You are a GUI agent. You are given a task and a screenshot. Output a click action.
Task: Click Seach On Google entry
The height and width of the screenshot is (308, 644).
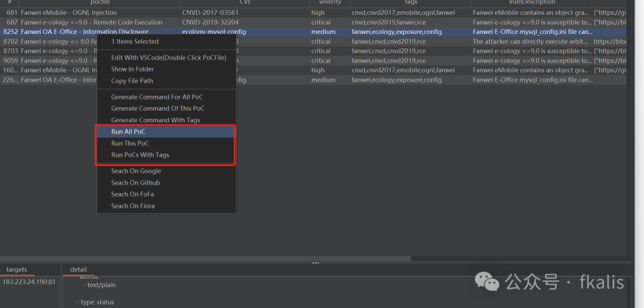[x=136, y=171]
